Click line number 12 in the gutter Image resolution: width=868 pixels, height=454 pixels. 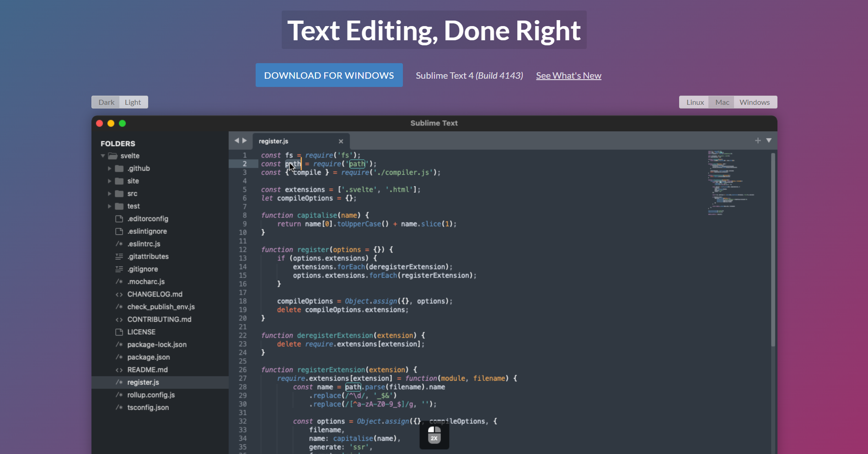tap(243, 250)
